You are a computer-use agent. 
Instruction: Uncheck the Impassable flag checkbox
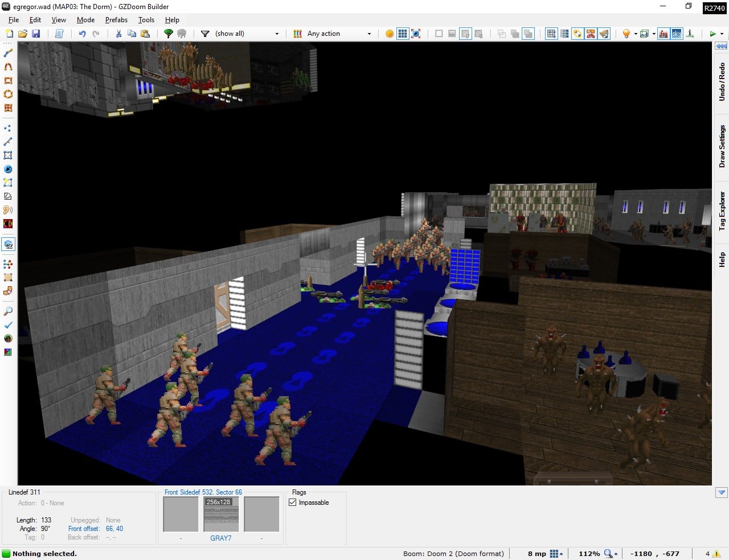tap(293, 503)
